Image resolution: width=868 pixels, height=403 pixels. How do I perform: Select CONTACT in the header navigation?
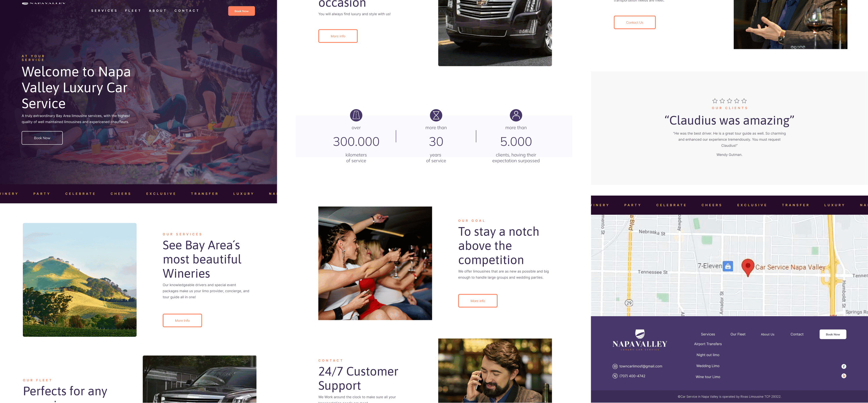[x=187, y=11]
